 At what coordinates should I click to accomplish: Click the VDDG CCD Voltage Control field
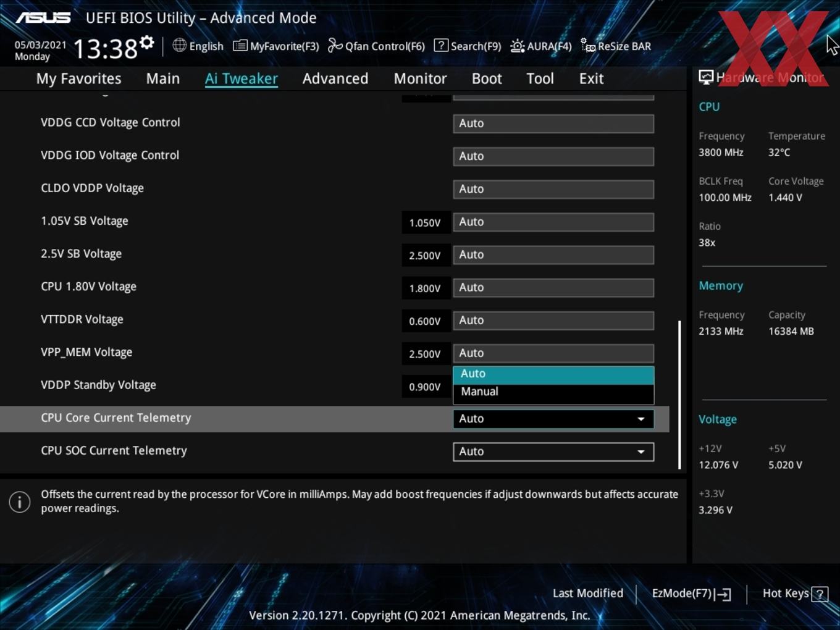pyautogui.click(x=553, y=124)
